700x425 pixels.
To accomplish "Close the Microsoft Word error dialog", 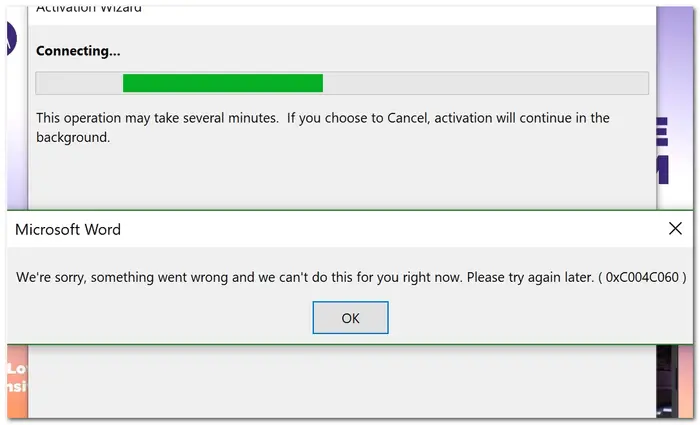I will (x=675, y=229).
